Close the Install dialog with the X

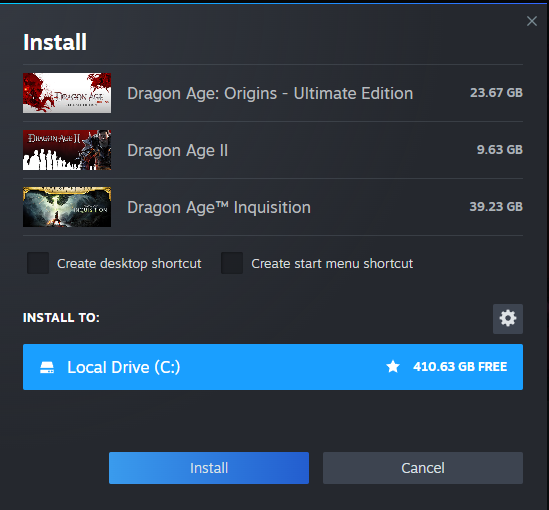tap(531, 21)
